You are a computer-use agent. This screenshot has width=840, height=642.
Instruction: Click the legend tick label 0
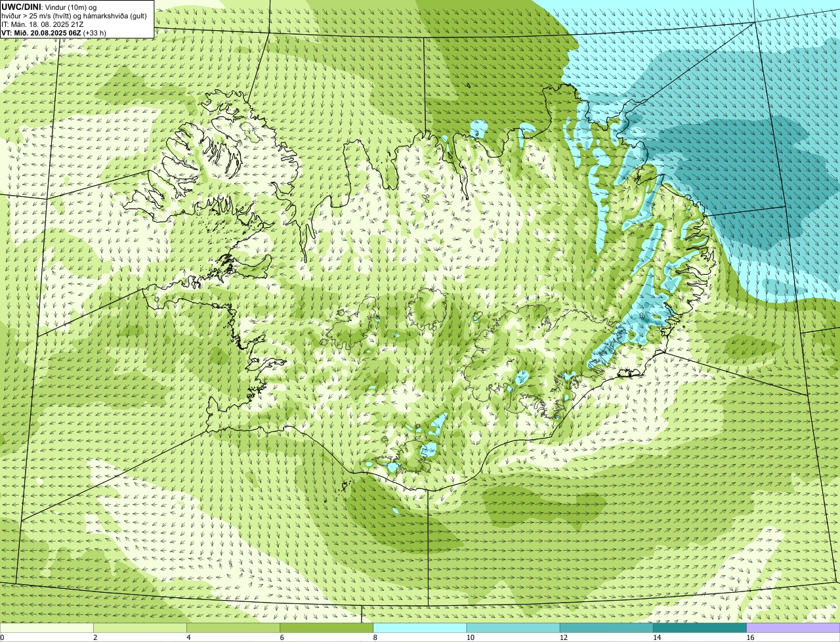click(2, 637)
